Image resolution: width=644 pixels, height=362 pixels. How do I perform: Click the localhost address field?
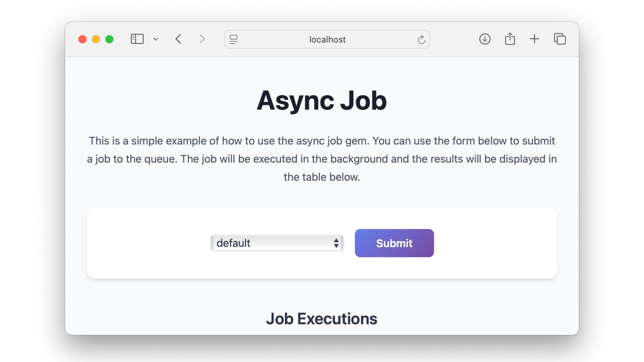tap(327, 40)
